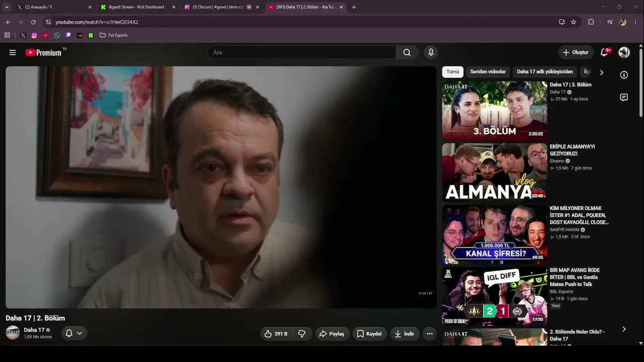
Task: Show next filter chips with right arrow
Action: click(x=601, y=72)
